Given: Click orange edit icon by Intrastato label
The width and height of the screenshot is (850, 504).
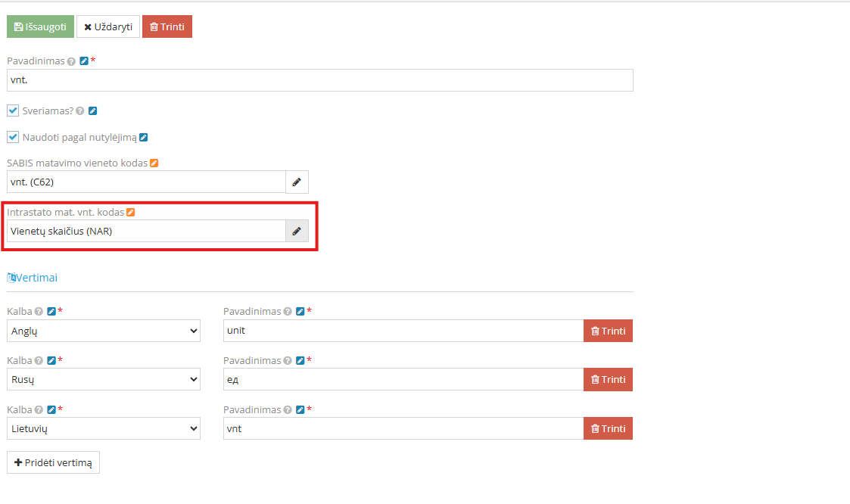Looking at the screenshot, I should tap(131, 213).
